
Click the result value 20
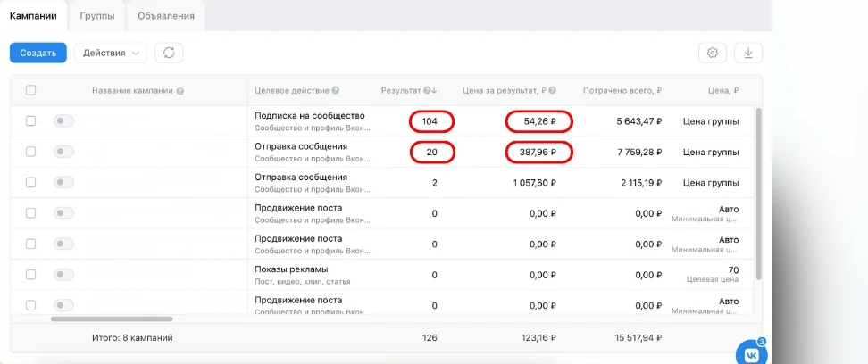tap(432, 153)
